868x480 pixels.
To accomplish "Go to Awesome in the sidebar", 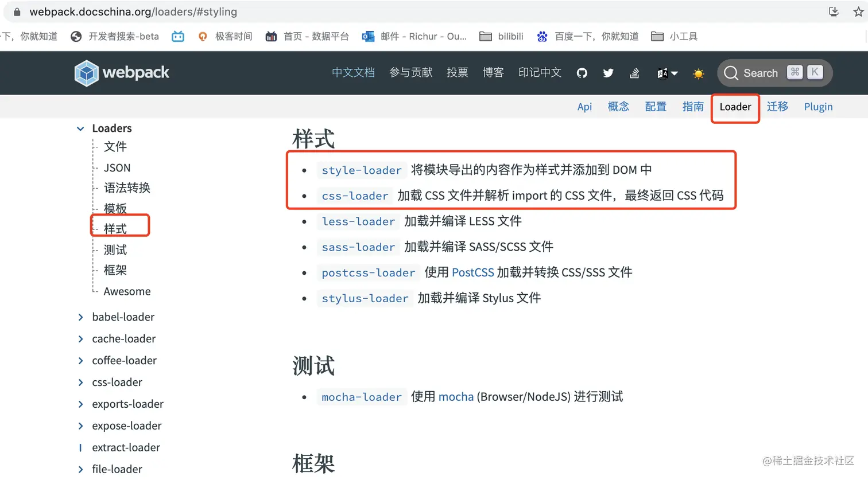I will point(127,291).
